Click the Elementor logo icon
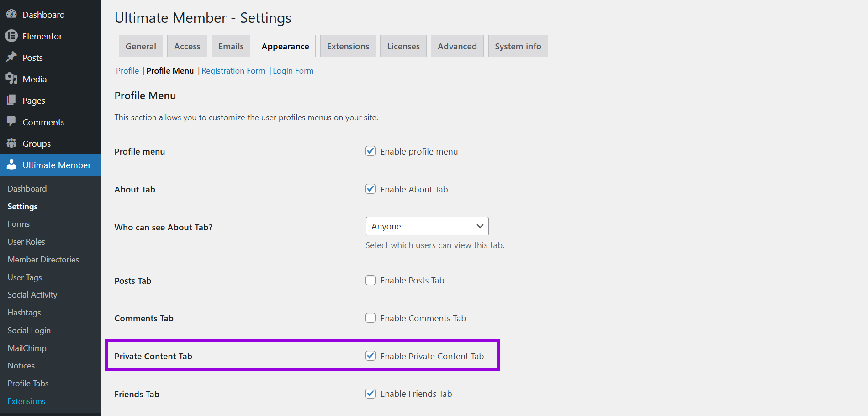The image size is (868, 416). [11, 36]
